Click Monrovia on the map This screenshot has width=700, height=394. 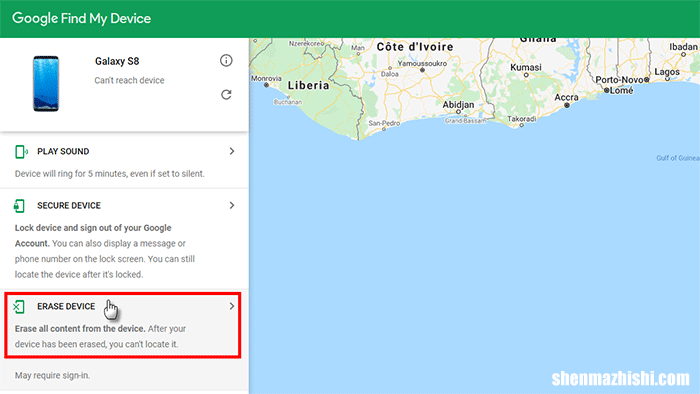pos(267,79)
